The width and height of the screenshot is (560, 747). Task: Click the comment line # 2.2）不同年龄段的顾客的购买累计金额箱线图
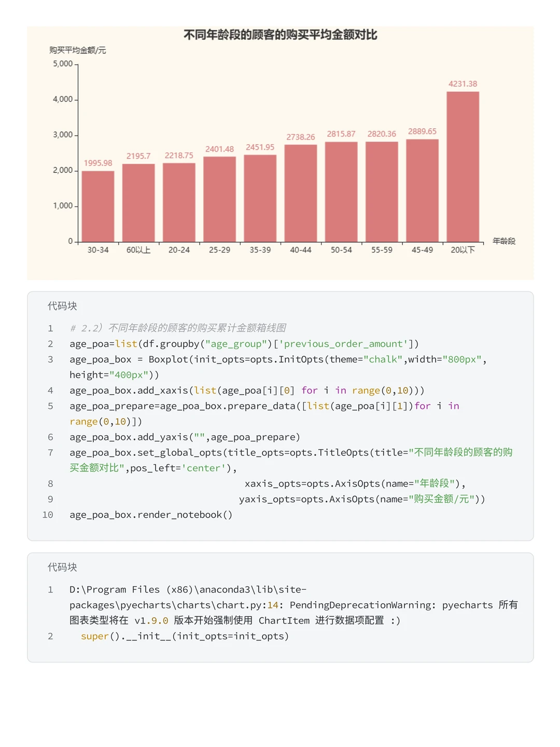178,328
